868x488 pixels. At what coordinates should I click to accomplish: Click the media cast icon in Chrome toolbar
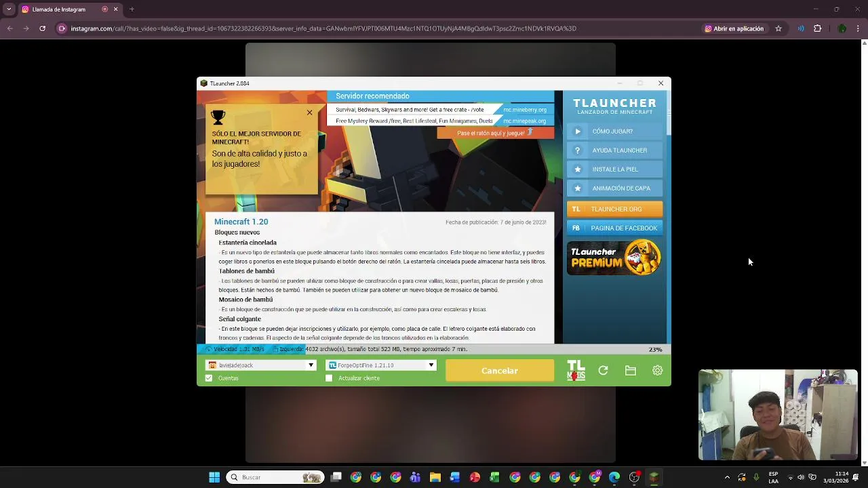(801, 28)
